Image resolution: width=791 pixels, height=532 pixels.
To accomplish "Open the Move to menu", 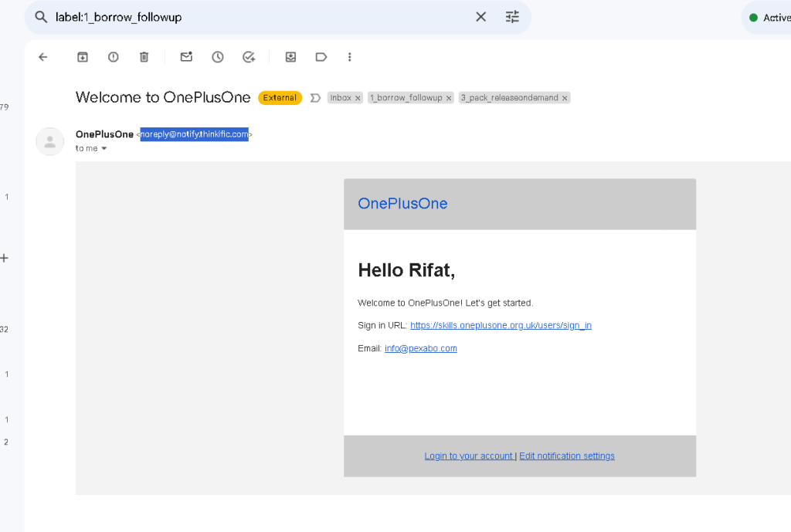I will (290, 57).
